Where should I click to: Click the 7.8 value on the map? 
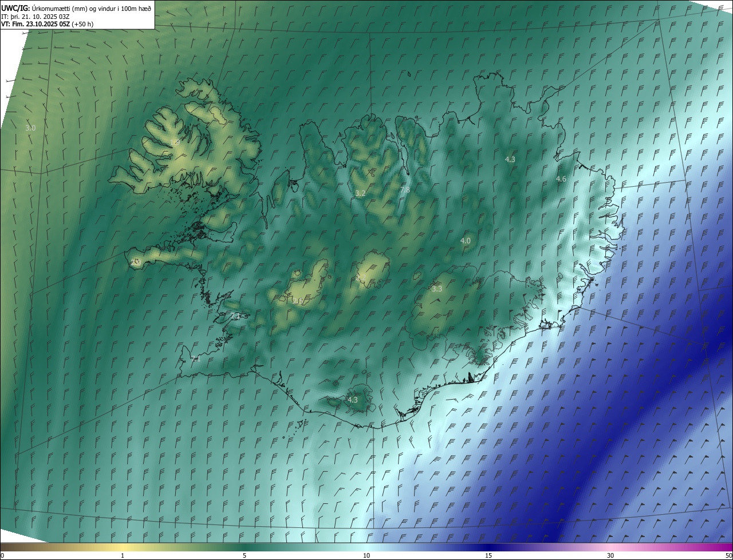point(405,190)
